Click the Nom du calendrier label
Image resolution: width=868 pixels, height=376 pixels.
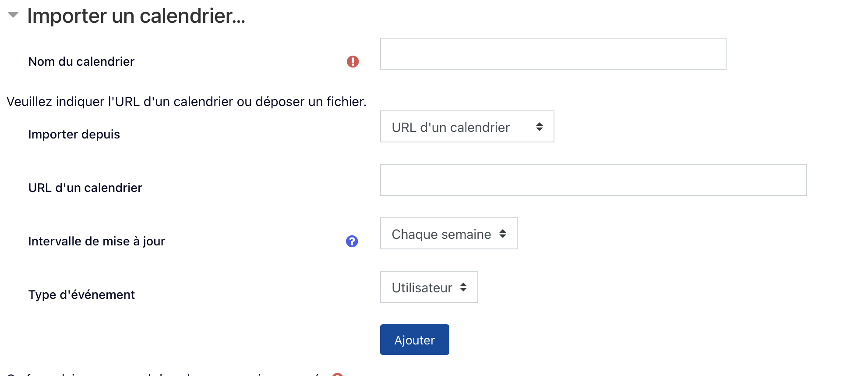coord(81,62)
